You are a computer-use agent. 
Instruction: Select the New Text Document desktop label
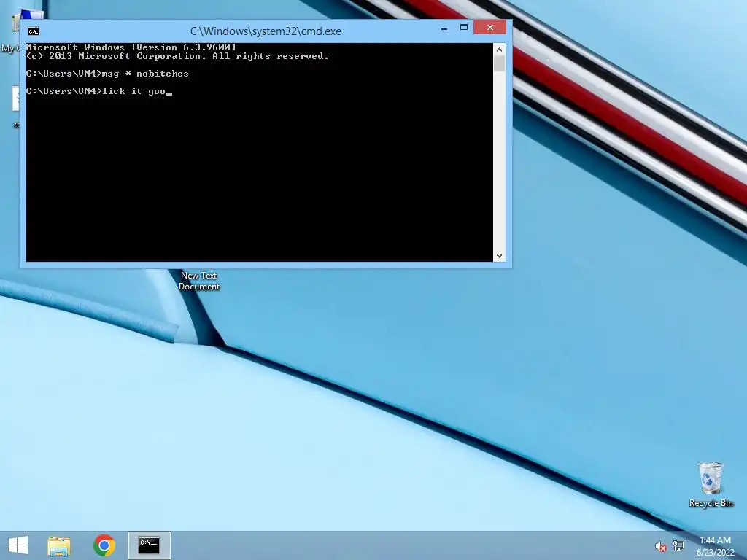tap(199, 281)
